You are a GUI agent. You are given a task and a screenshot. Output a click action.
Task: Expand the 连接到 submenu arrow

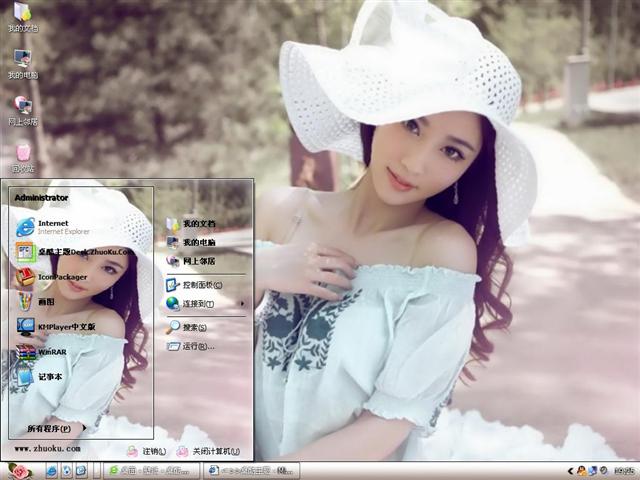click(242, 304)
